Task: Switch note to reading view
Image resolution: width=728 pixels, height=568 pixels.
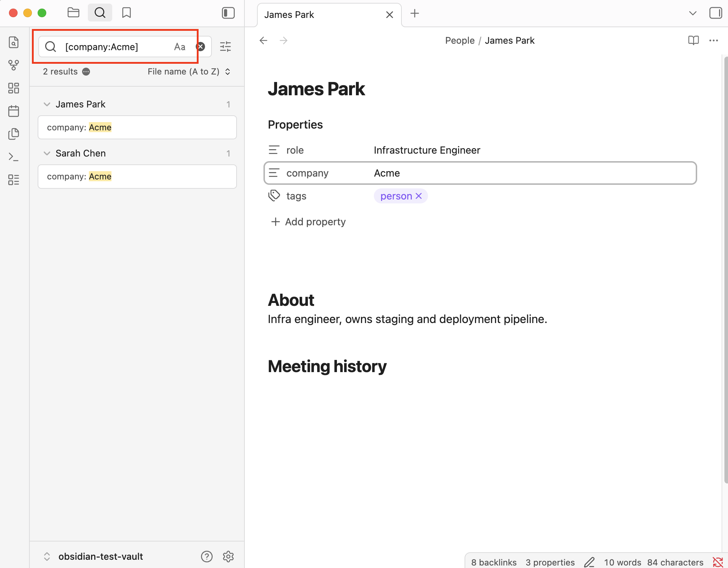Action: (693, 40)
